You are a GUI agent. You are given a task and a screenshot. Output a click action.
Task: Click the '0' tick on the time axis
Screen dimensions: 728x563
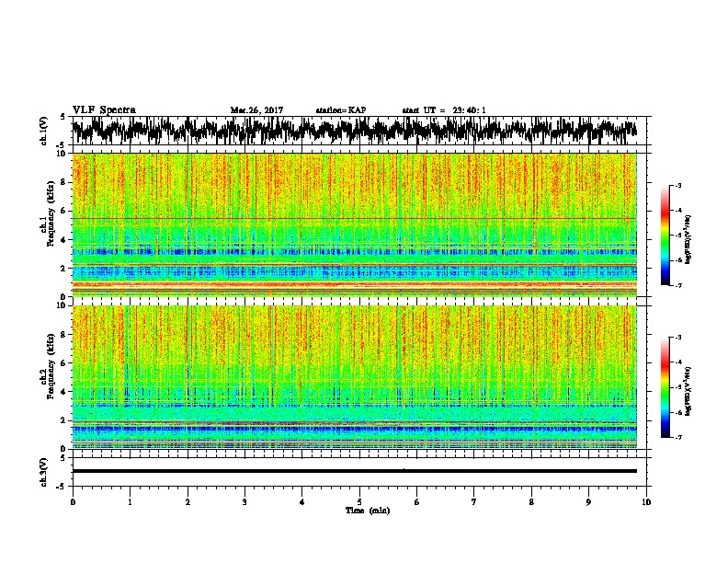(x=73, y=502)
